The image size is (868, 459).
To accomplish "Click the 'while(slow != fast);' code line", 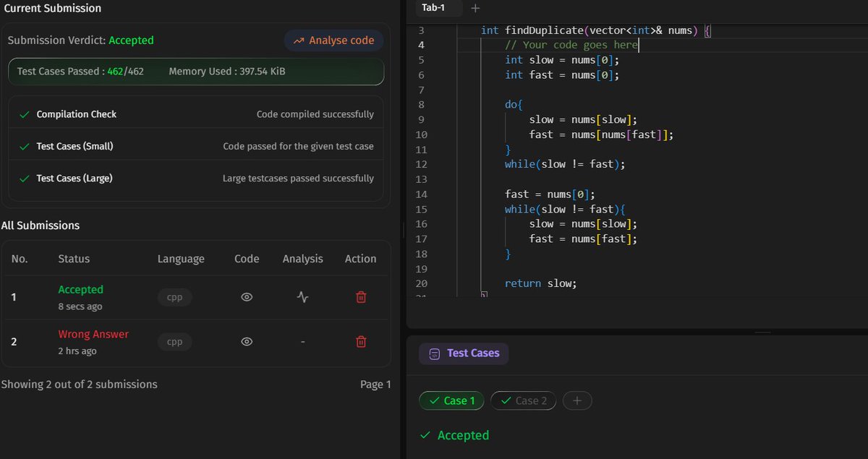I will point(565,164).
